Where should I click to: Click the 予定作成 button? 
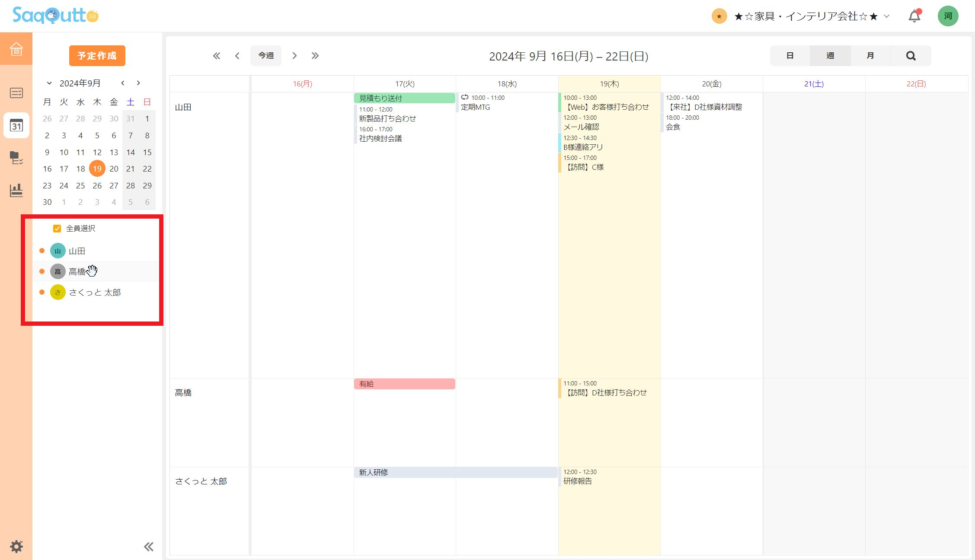click(97, 56)
